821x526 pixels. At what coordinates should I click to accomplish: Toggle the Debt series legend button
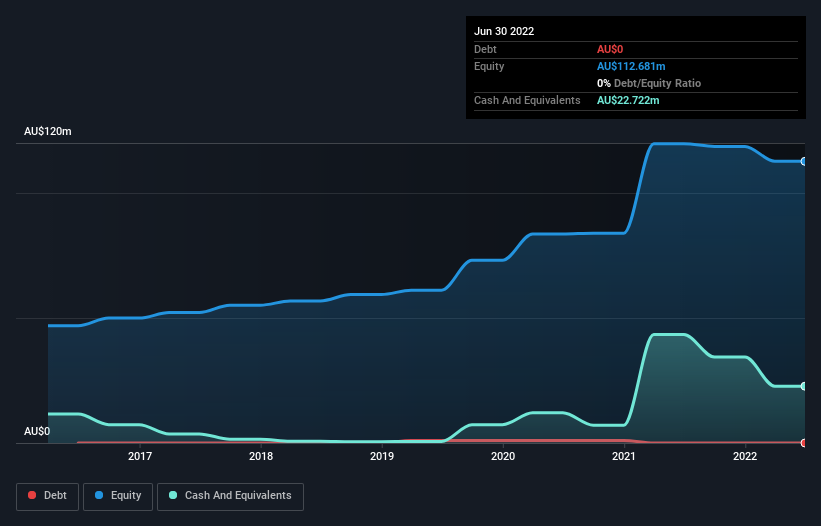pos(47,496)
